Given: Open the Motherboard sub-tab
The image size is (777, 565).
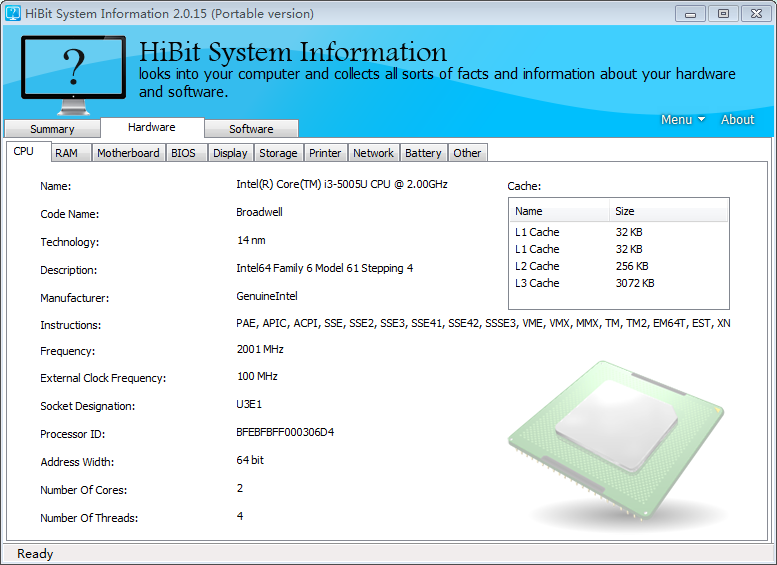Looking at the screenshot, I should [128, 153].
